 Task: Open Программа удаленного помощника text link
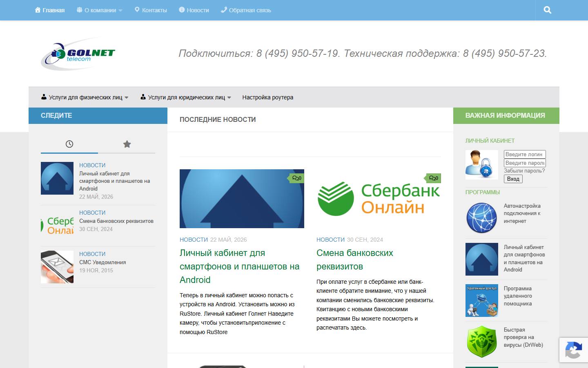coord(518,296)
